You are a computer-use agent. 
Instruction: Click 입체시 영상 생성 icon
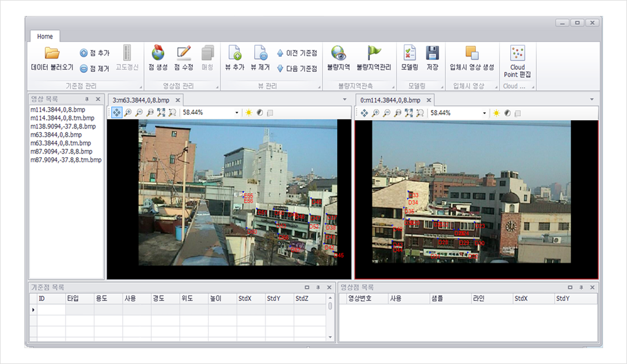[472, 53]
